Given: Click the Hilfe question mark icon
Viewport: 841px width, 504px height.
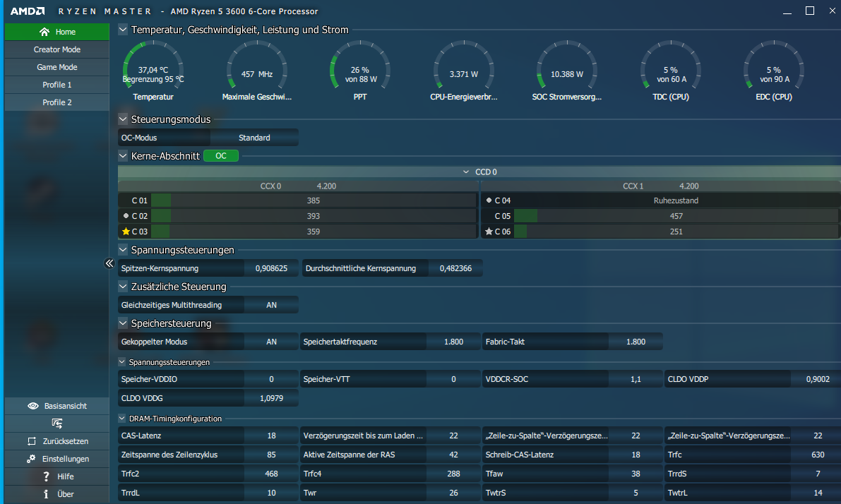Looking at the screenshot, I should (x=46, y=476).
